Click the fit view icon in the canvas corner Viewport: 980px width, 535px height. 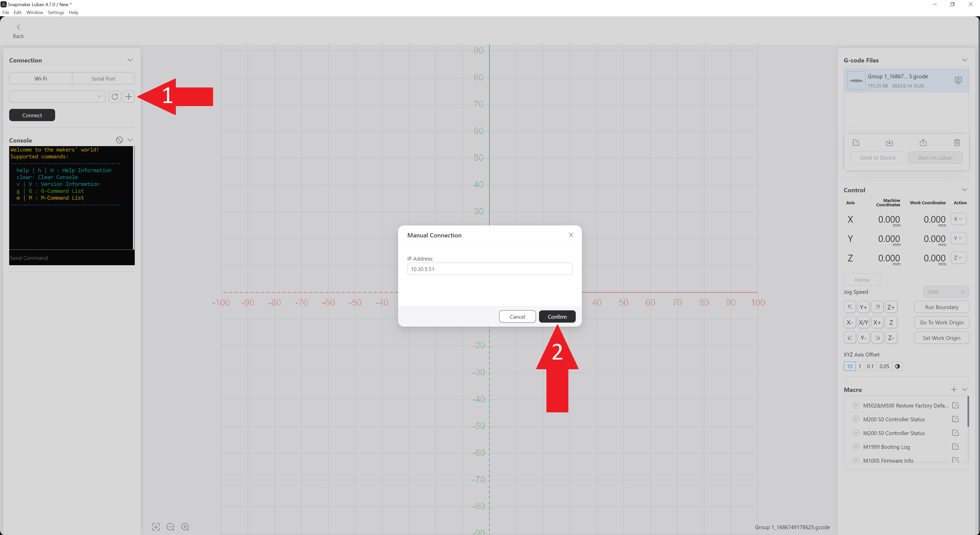[x=156, y=527]
